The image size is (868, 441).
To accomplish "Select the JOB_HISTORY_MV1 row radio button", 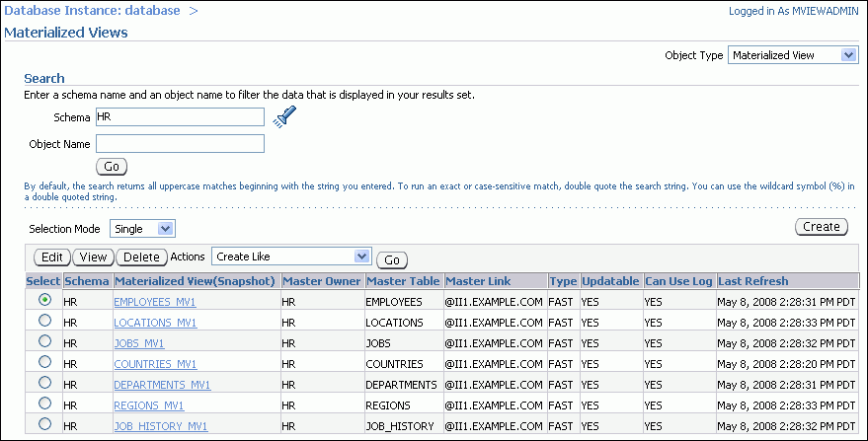I will pyautogui.click(x=44, y=424).
